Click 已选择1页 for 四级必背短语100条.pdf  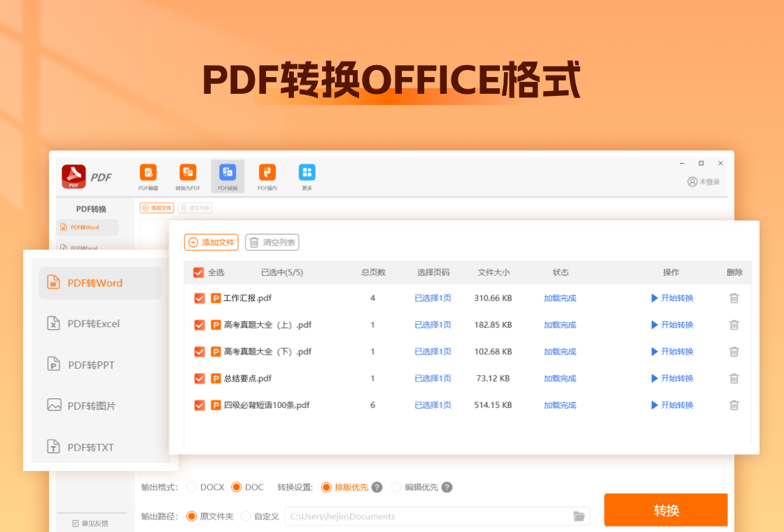433,405
